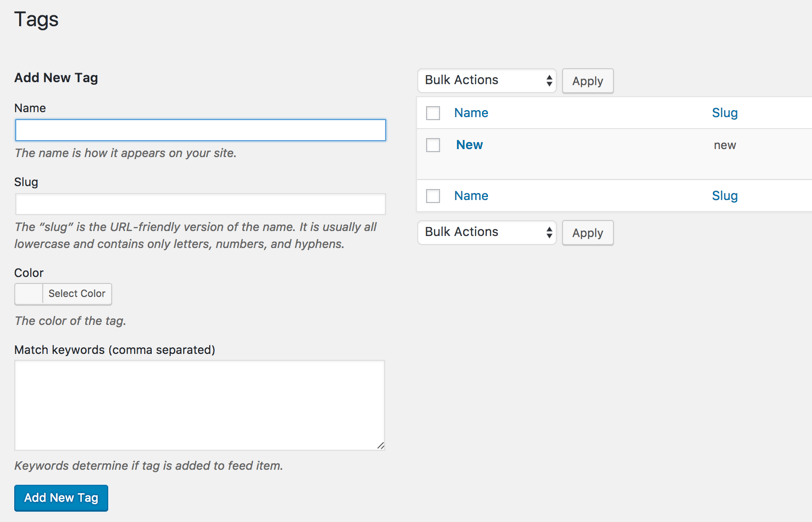Screen dimensions: 812x522
Task: Click the Slug link in the table footer
Action: click(x=725, y=196)
